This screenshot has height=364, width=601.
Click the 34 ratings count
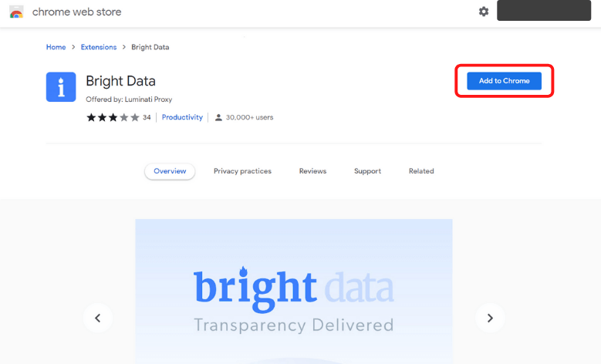click(147, 117)
